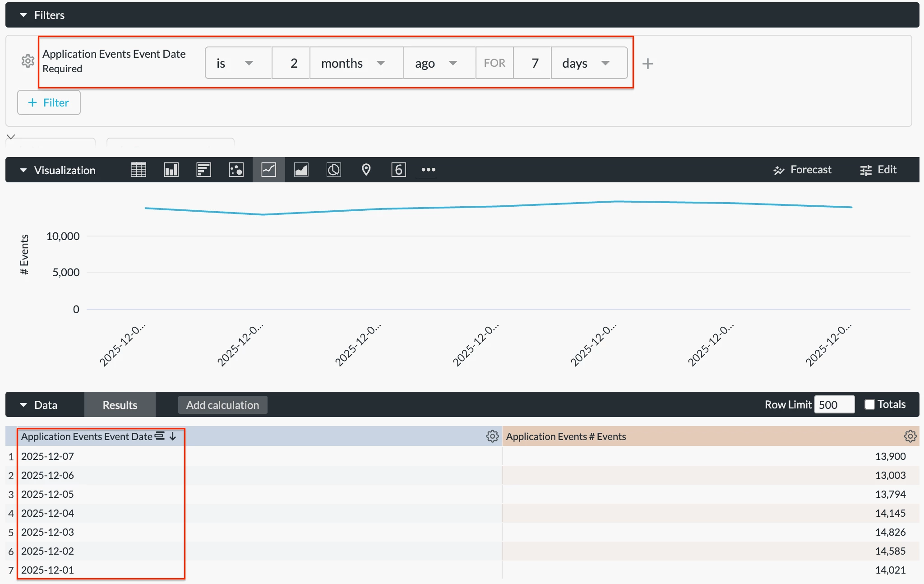The image size is (924, 584).
Task: Pick the single value visualization icon
Action: pos(398,170)
